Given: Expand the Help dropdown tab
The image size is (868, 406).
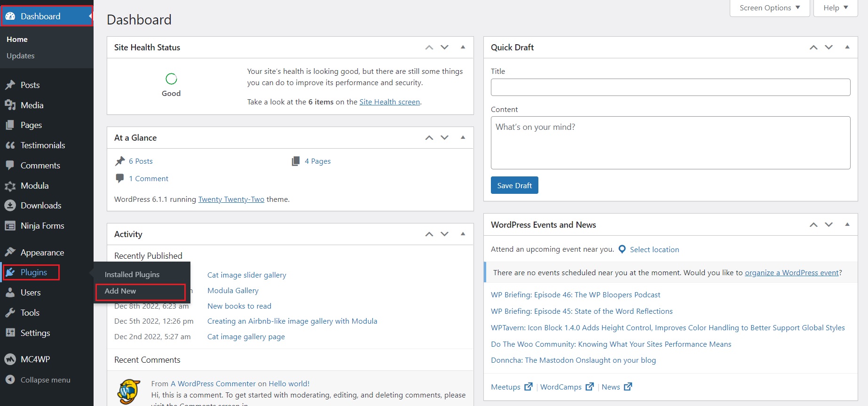Looking at the screenshot, I should (835, 8).
